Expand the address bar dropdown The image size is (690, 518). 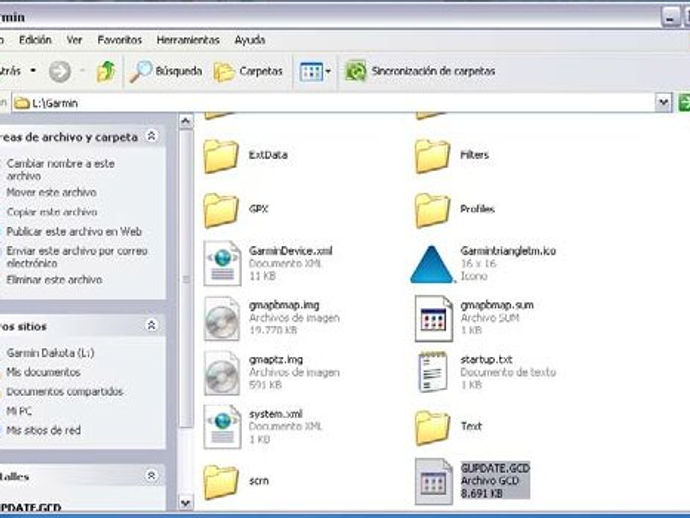(x=663, y=103)
